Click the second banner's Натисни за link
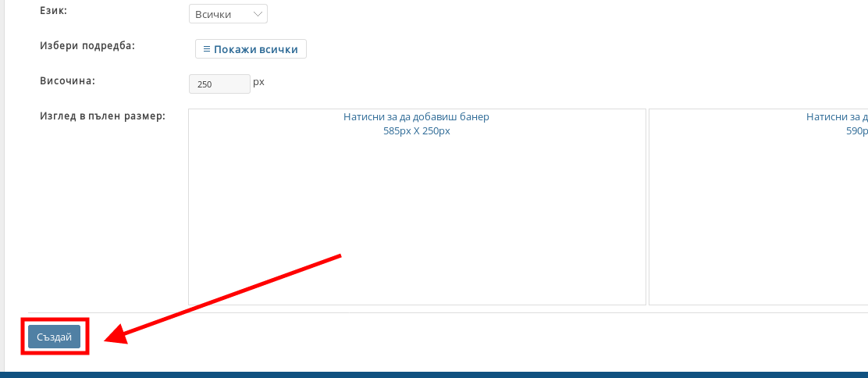The width and height of the screenshot is (868, 378). [x=836, y=117]
